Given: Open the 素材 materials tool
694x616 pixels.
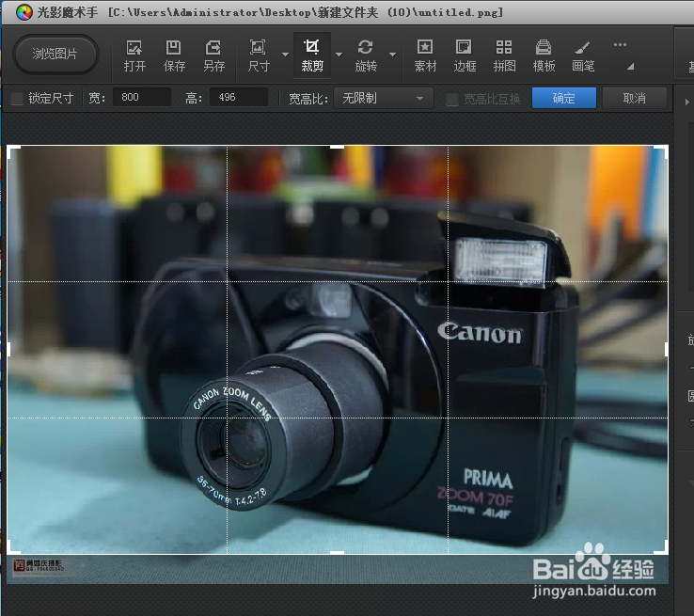Looking at the screenshot, I should pos(425,55).
